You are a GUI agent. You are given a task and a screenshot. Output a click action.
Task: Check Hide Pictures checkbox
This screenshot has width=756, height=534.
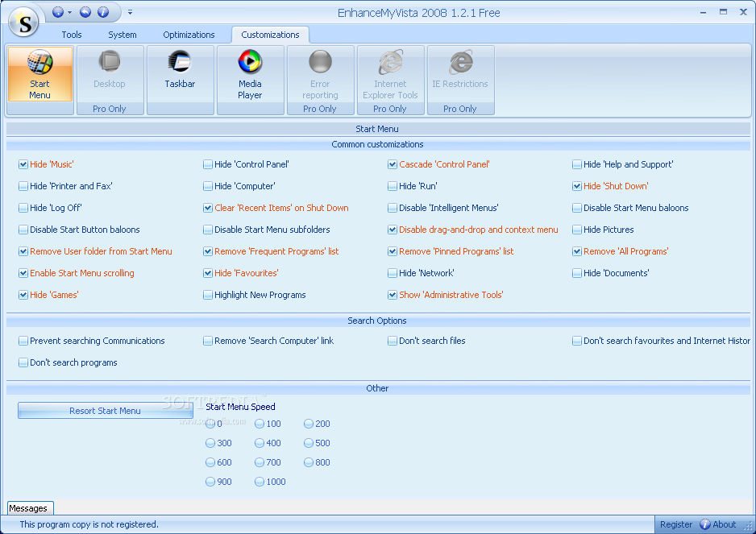click(577, 230)
